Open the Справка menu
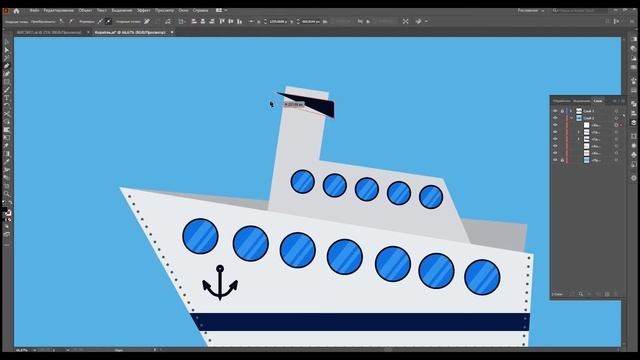The width and height of the screenshot is (640, 360). coord(200,11)
